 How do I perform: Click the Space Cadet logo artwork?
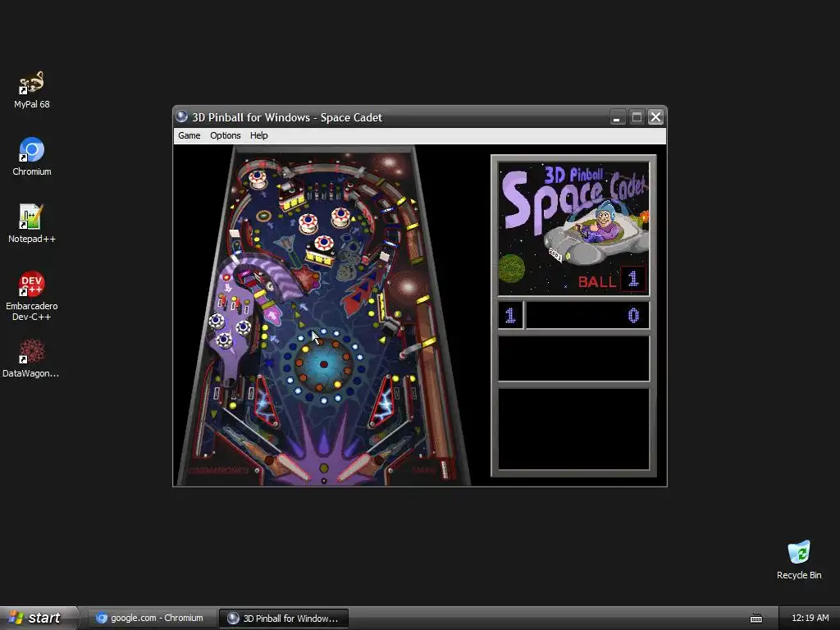coord(573,229)
